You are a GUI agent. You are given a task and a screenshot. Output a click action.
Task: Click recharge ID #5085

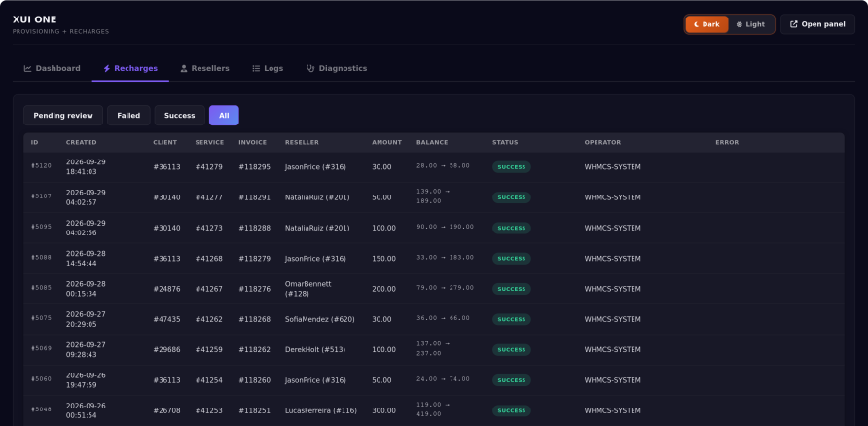pyautogui.click(x=41, y=288)
